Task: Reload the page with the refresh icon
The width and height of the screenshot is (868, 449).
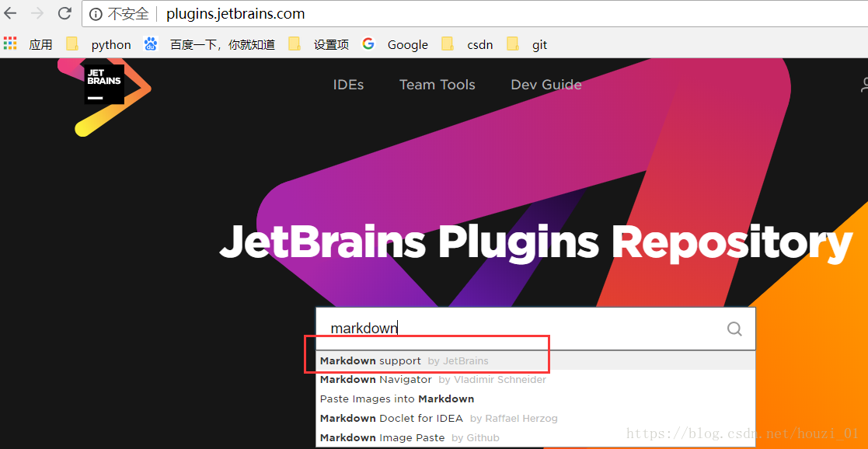Action: click(x=64, y=13)
